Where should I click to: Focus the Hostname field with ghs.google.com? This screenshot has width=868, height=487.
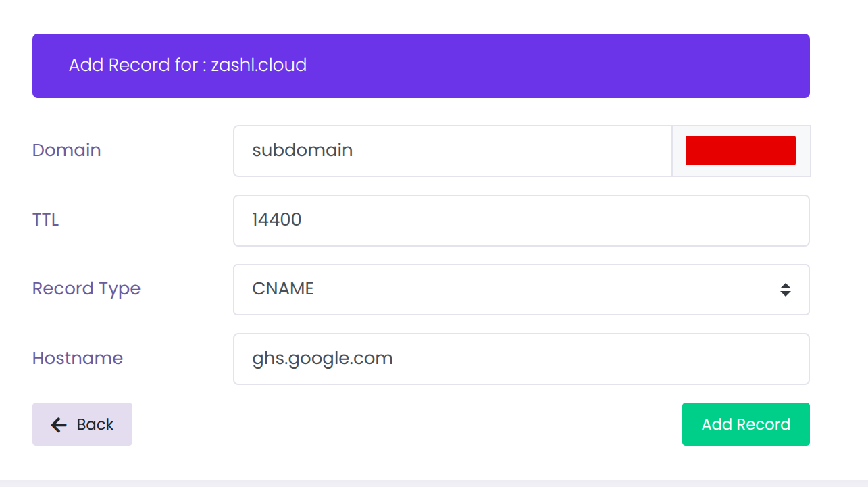[521, 359]
